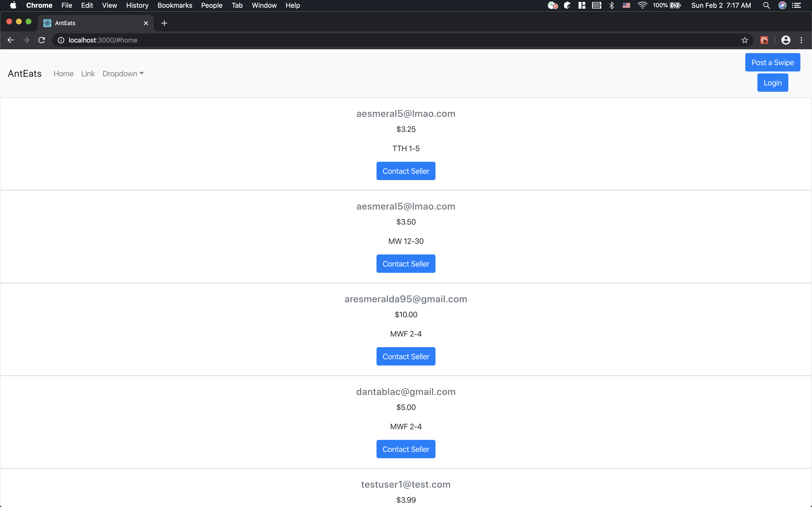Click the Login button
The image size is (812, 507).
(772, 83)
